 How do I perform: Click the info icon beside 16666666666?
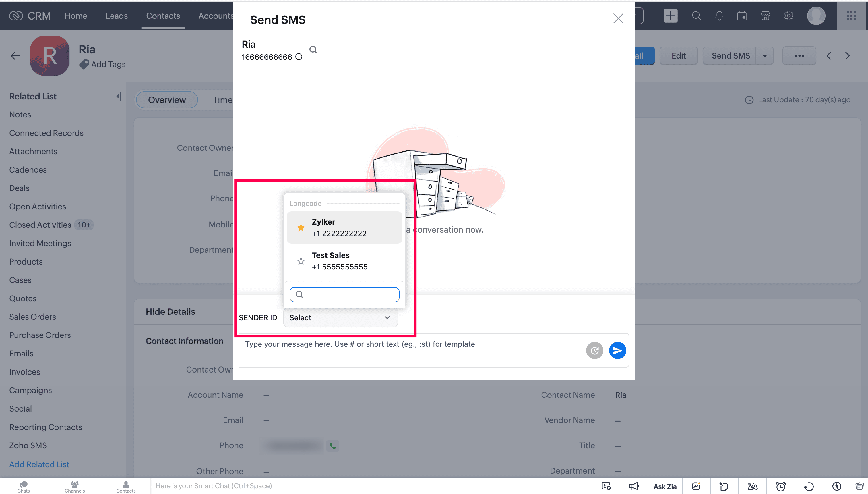[x=299, y=57]
